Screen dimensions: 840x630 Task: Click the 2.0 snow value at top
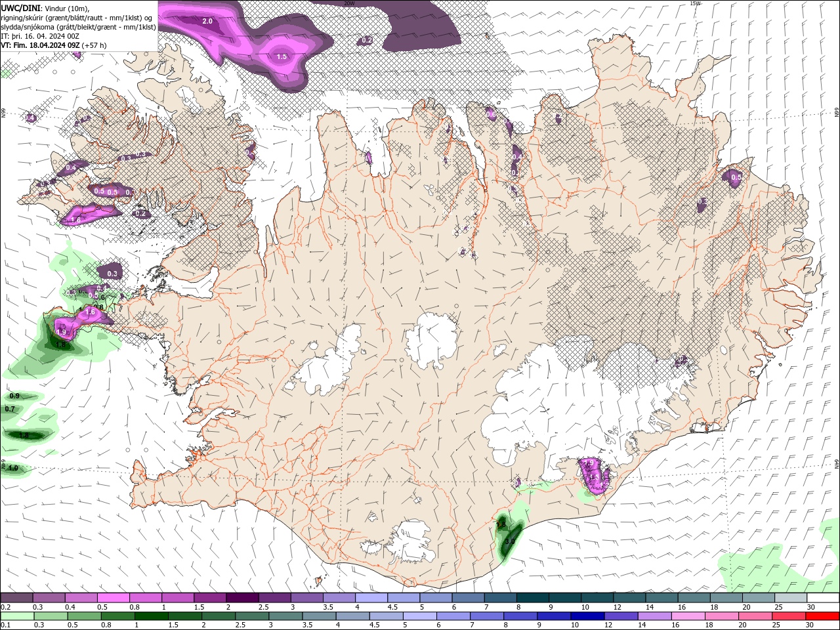207,21
